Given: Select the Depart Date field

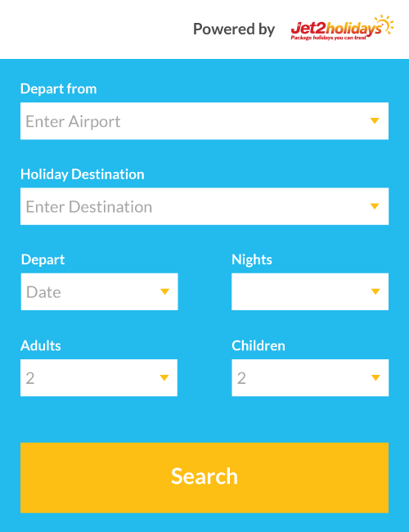Looking at the screenshot, I should [x=99, y=292].
